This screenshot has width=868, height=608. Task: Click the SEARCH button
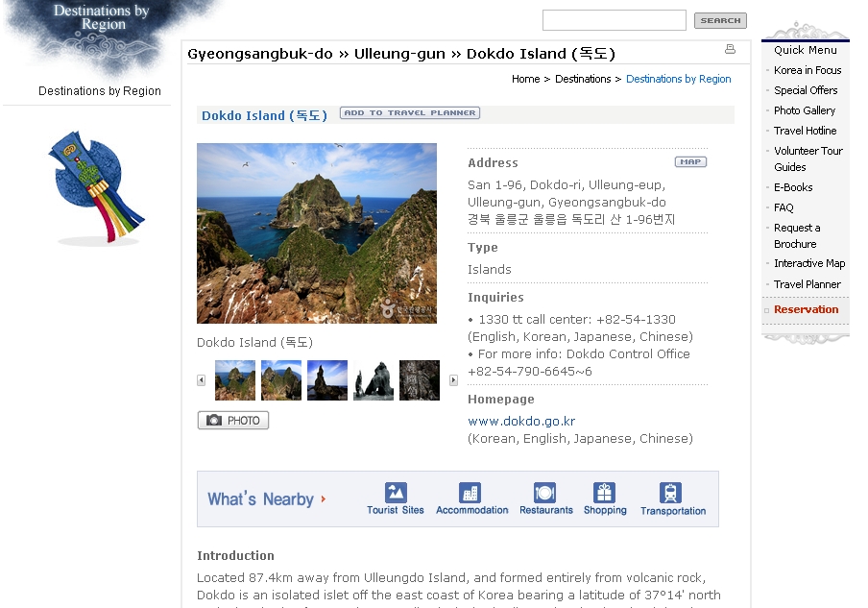(720, 20)
